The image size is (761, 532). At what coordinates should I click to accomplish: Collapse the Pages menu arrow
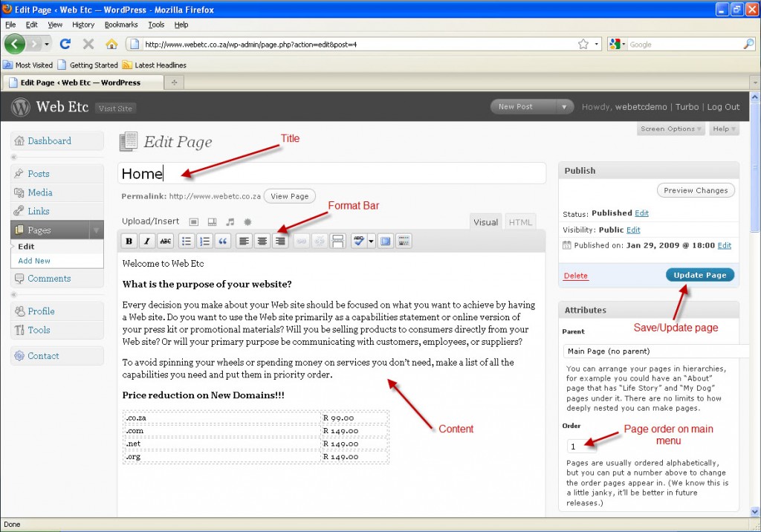click(96, 230)
